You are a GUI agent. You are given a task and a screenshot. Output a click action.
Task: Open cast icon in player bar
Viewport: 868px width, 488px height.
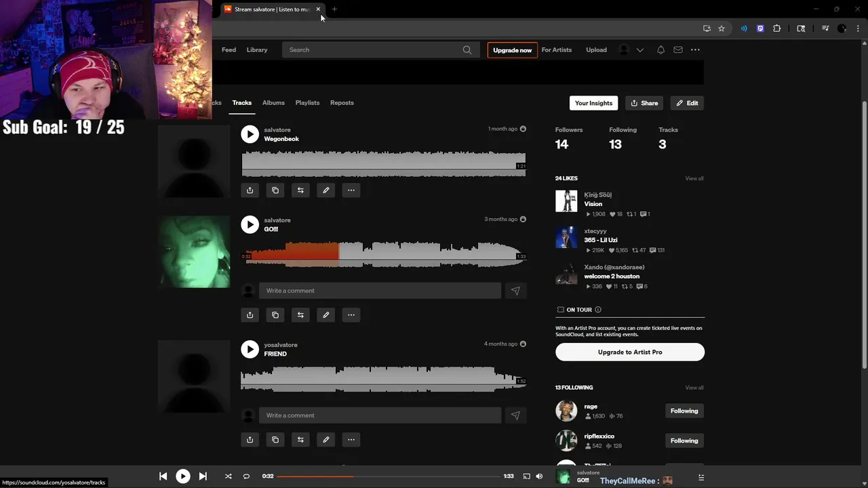(526, 476)
